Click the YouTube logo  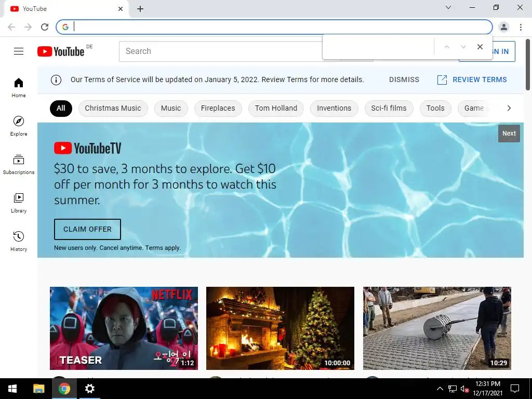click(x=61, y=51)
